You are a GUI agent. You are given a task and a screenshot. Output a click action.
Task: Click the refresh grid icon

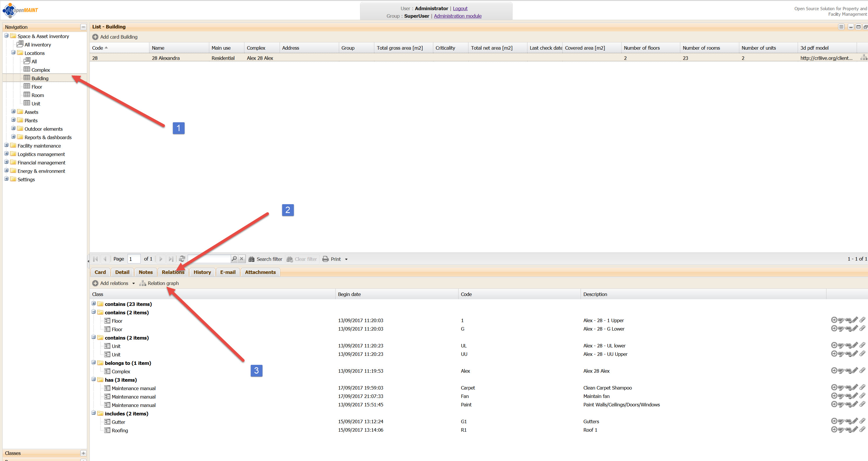(x=182, y=259)
